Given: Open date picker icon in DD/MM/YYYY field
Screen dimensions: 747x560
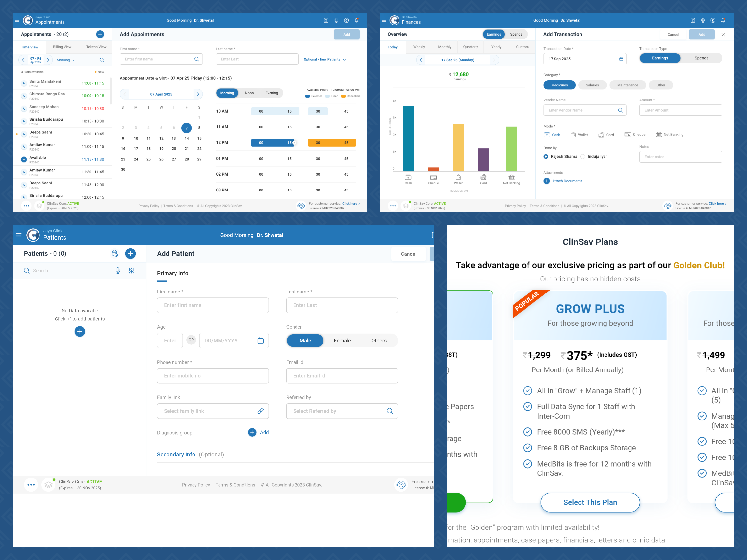Looking at the screenshot, I should [260, 341].
